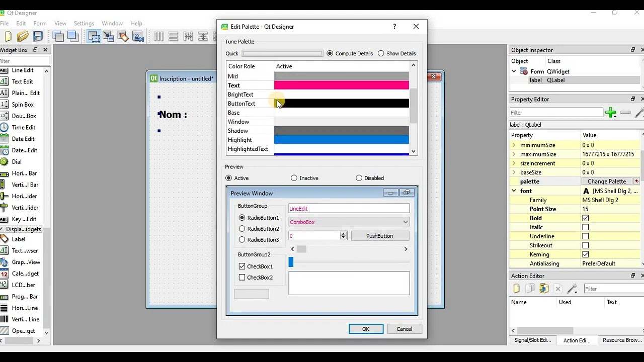Viewport: 644px width, 362px height.
Task: Add dynamic property with green plus
Action: click(611, 113)
